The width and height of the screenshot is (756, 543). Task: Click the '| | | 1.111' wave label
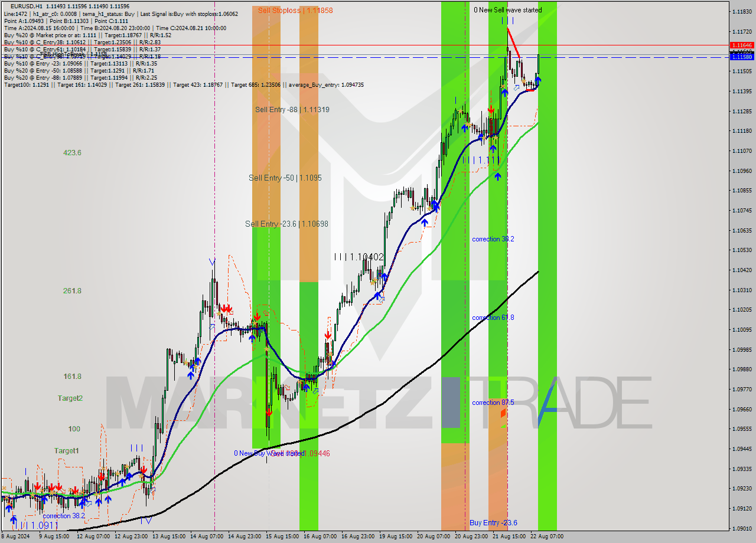pyautogui.click(x=481, y=160)
